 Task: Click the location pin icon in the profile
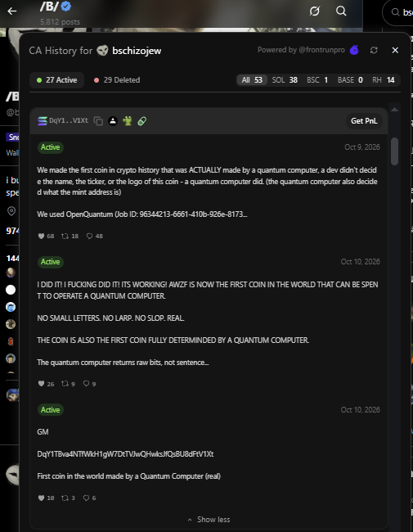(x=11, y=211)
